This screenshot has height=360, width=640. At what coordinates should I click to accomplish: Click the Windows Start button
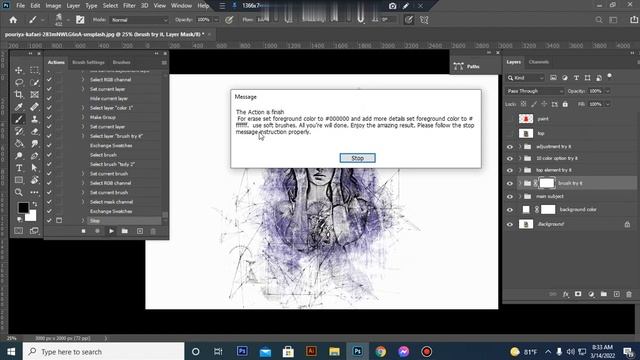coord(11,351)
